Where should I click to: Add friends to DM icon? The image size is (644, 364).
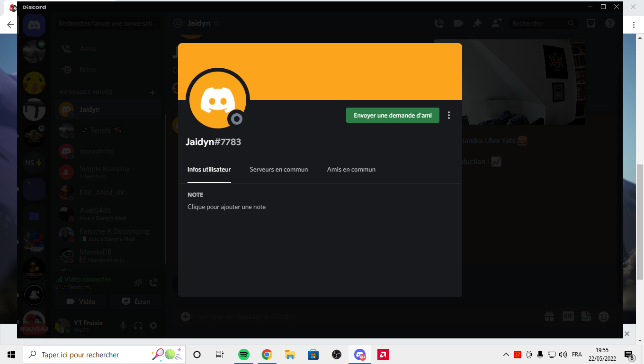click(496, 23)
